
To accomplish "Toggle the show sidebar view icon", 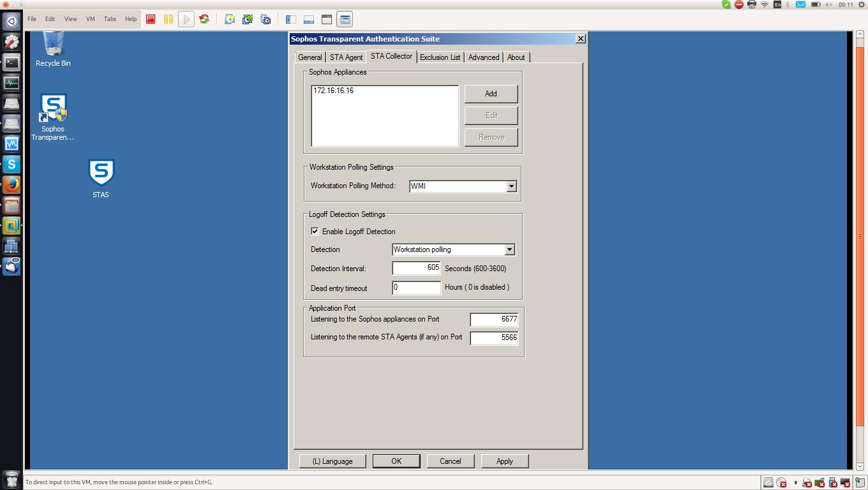I will pyautogui.click(x=291, y=19).
